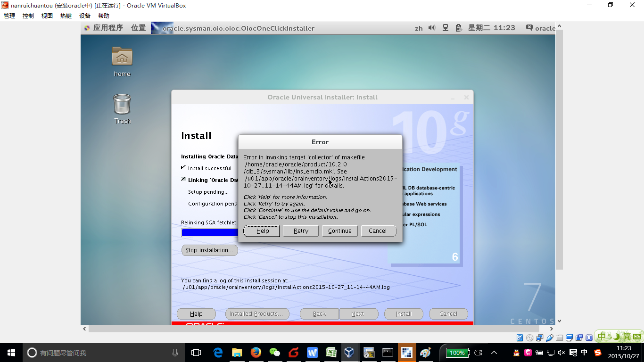Open 热键 menu in VirtualBox
644x362 pixels.
click(66, 16)
